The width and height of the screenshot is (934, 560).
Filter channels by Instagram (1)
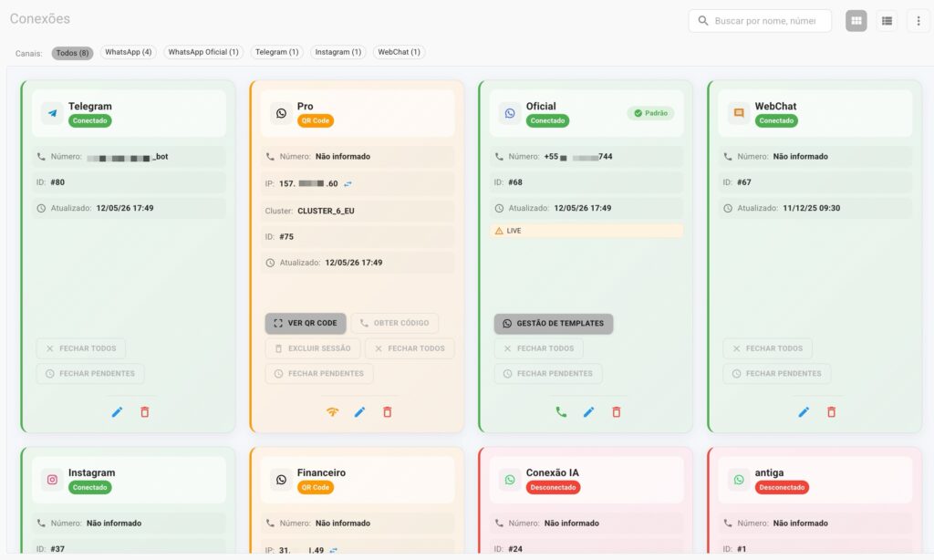(x=337, y=52)
